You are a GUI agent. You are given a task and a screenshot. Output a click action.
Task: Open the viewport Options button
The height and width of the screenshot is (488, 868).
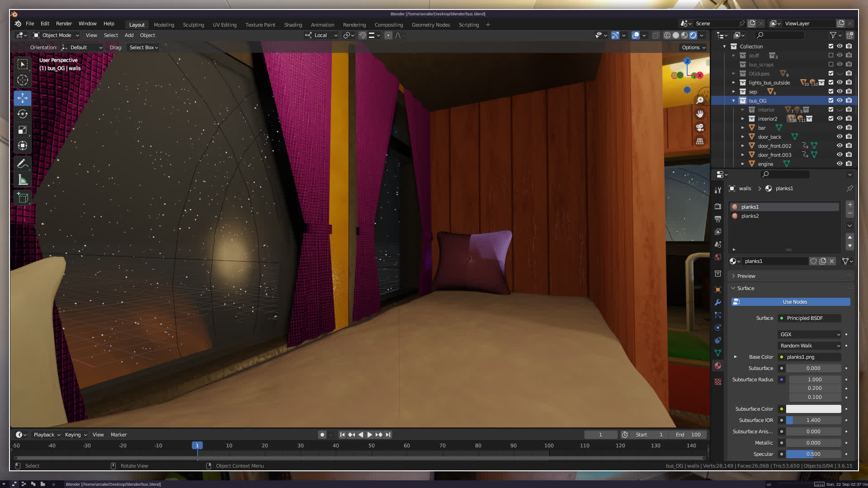coord(693,47)
